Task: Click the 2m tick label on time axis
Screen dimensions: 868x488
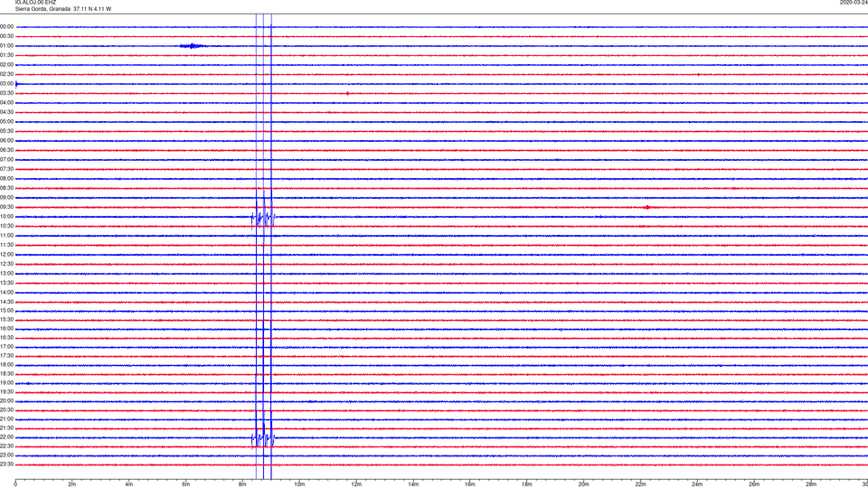Action: 72,484
